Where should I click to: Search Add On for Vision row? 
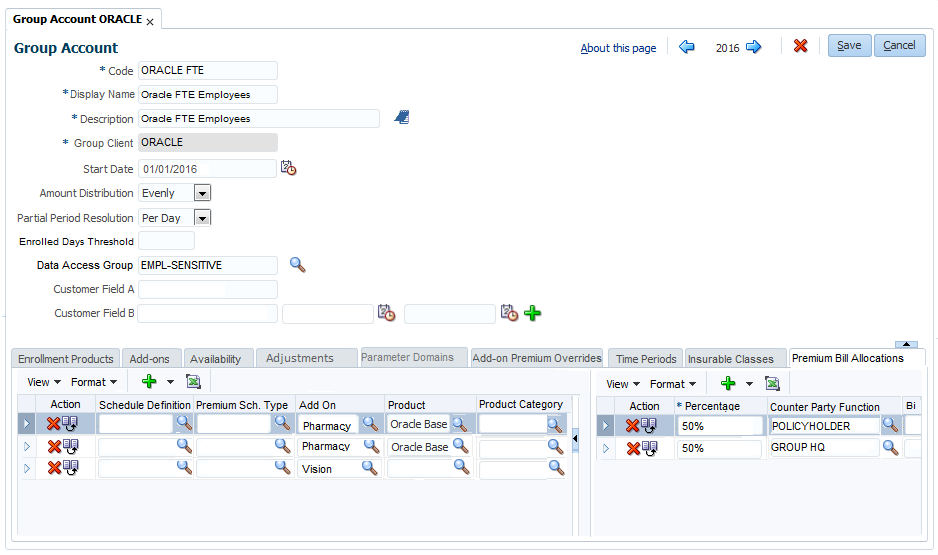tap(370, 468)
